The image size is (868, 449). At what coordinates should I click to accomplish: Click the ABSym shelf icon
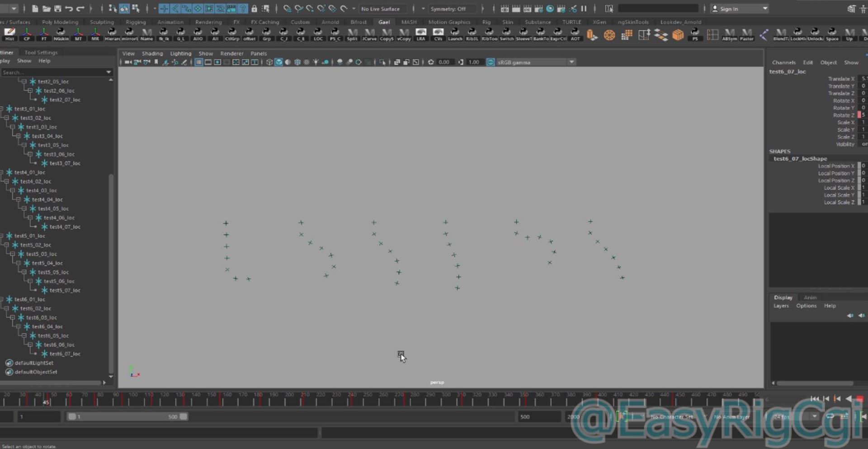click(x=729, y=34)
